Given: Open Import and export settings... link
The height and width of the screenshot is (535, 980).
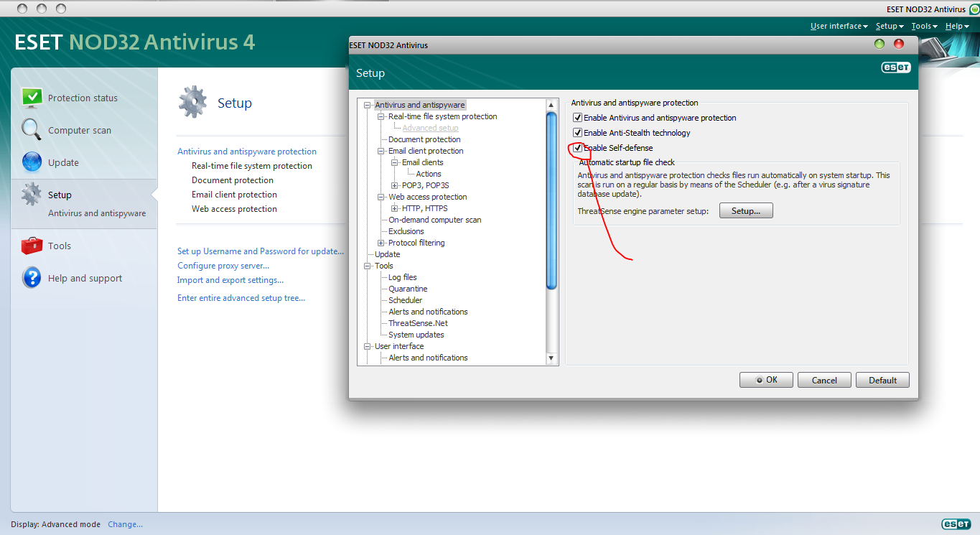Looking at the screenshot, I should (x=230, y=280).
